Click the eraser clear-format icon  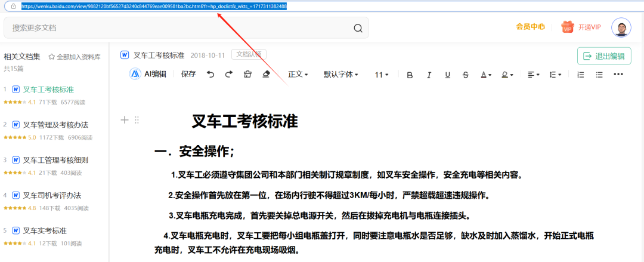266,75
